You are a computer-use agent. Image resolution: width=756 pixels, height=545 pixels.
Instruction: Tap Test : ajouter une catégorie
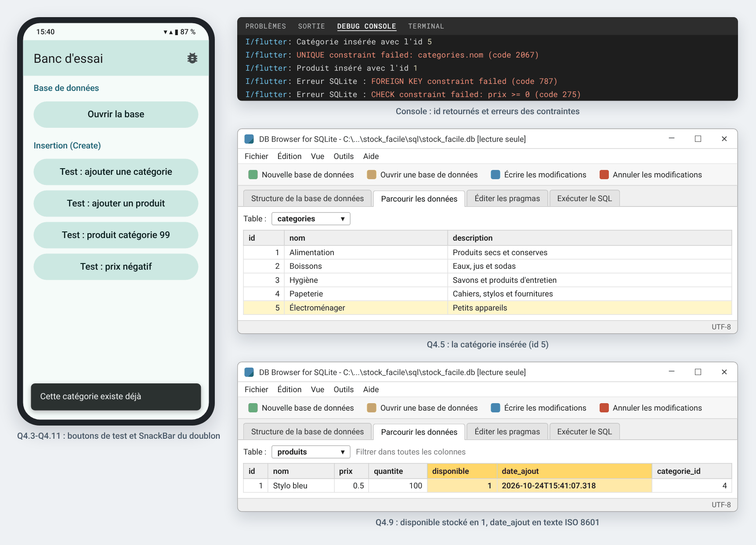pos(116,172)
